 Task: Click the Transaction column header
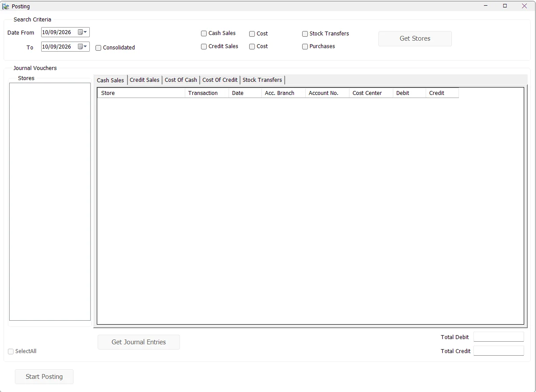coord(207,93)
